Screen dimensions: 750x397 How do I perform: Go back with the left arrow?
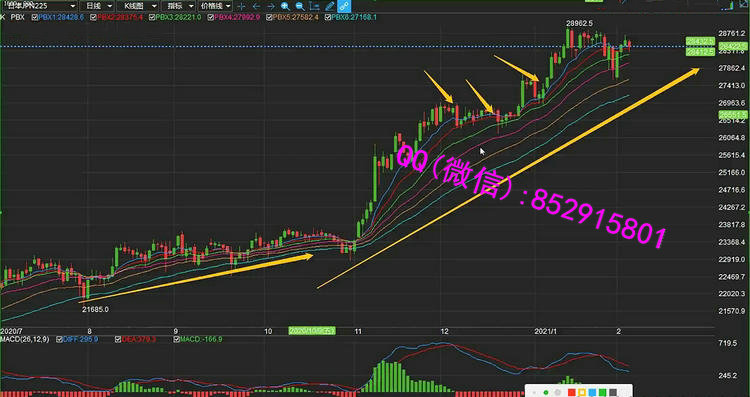pyautogui.click(x=256, y=6)
